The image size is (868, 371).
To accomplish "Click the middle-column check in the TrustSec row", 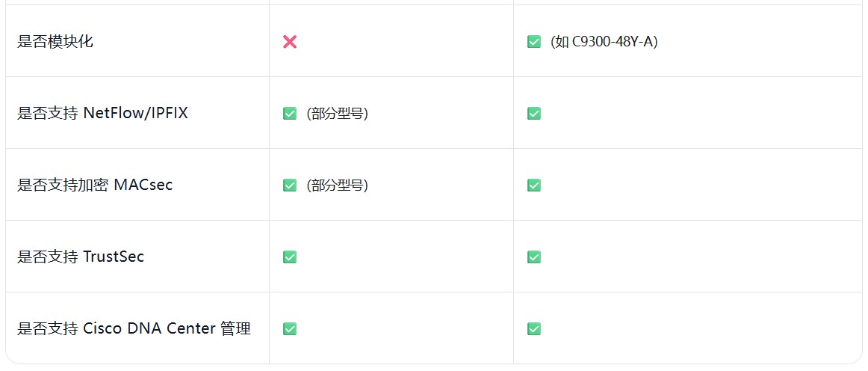I will pos(290,257).
